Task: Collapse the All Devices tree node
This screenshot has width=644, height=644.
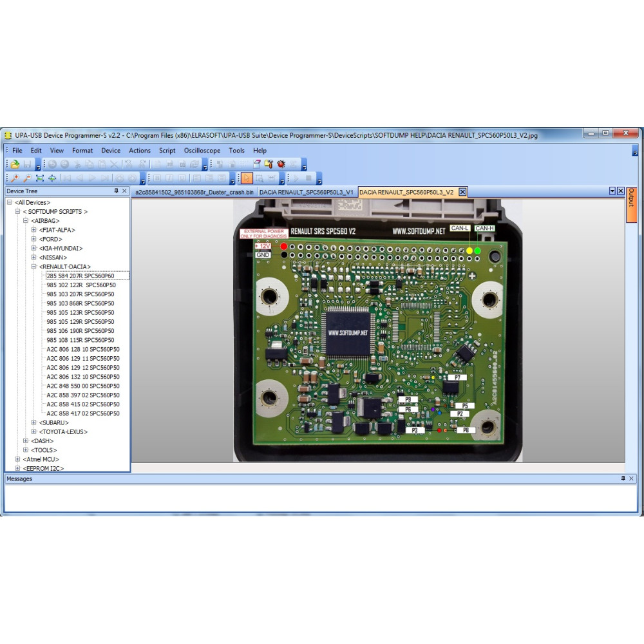Action: [x=9, y=202]
